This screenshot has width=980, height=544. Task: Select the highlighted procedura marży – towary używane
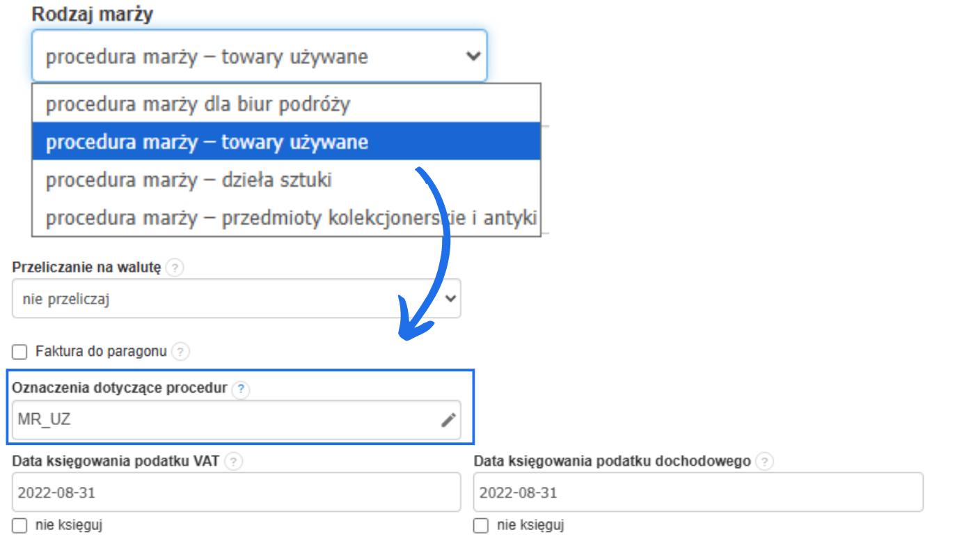(209, 142)
